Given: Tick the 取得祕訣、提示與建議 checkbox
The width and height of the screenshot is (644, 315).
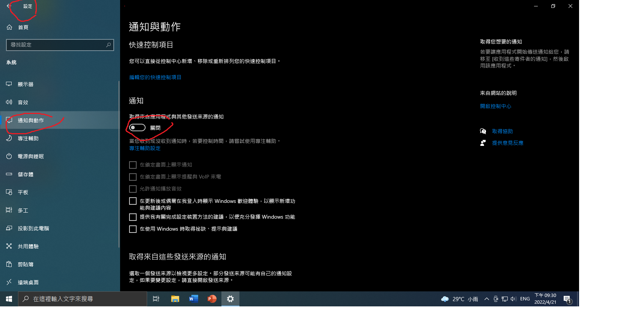Looking at the screenshot, I should [133, 229].
